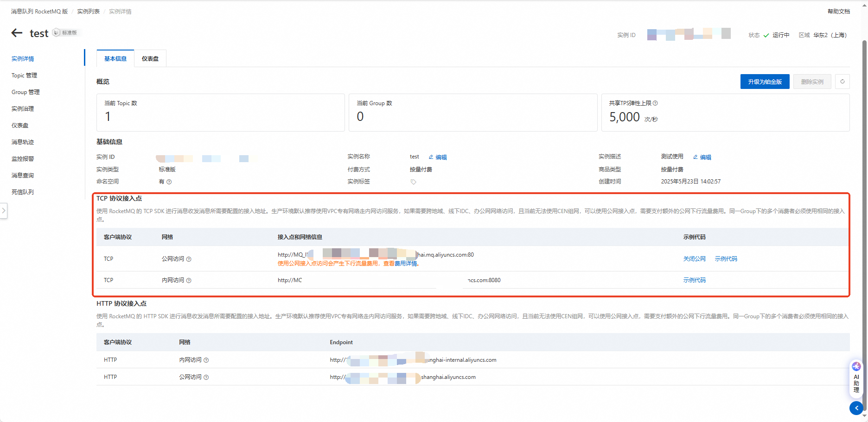The height and width of the screenshot is (422, 868).
Task: Open help tooltip for 共享TPS弹性上限
Action: pyautogui.click(x=655, y=103)
